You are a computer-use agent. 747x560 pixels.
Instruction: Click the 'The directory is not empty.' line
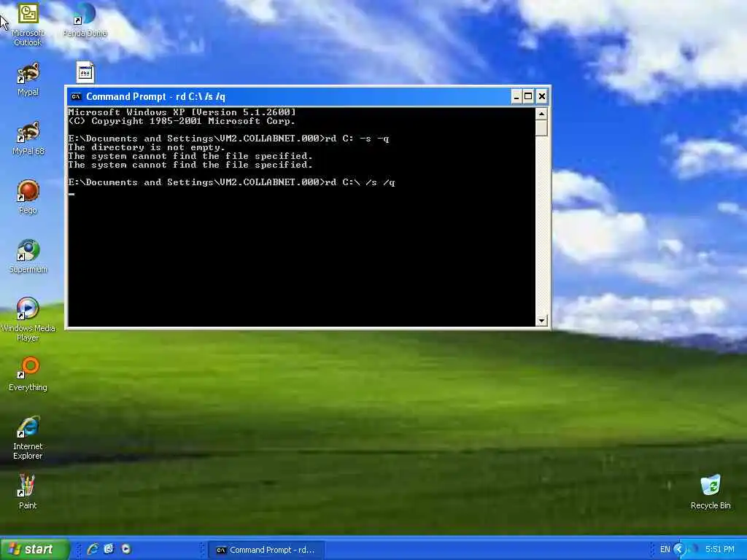click(146, 147)
